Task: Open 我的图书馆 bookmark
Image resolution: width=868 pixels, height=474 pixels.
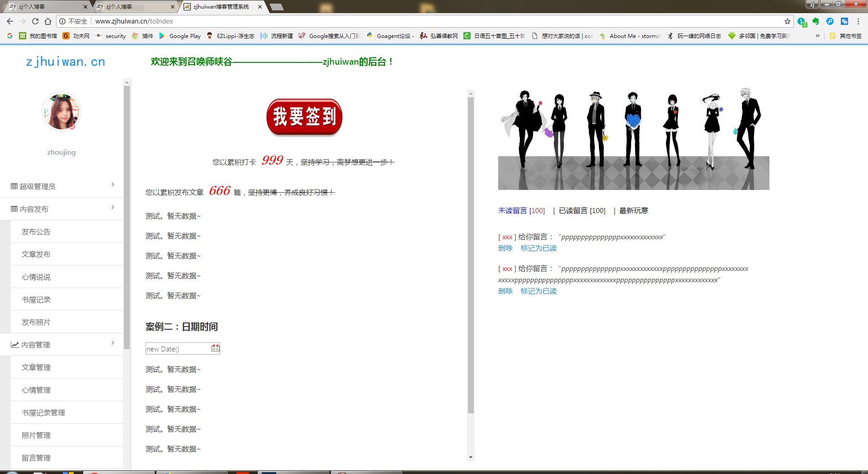Action: point(38,36)
